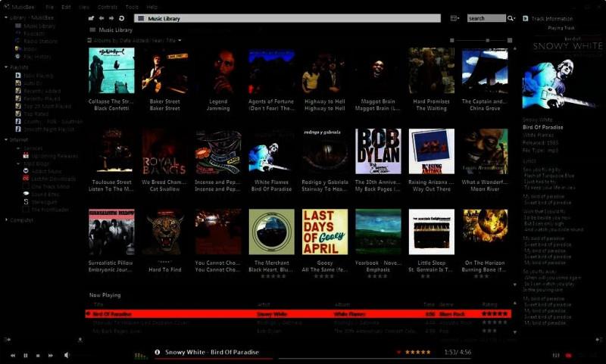Click the previous track button
This screenshot has height=364, width=606.
(13, 355)
